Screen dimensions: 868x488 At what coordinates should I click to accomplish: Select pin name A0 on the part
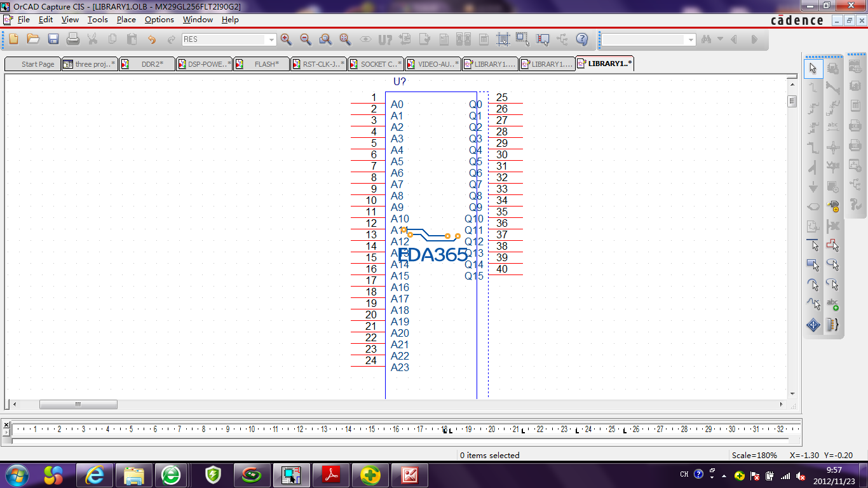click(397, 104)
